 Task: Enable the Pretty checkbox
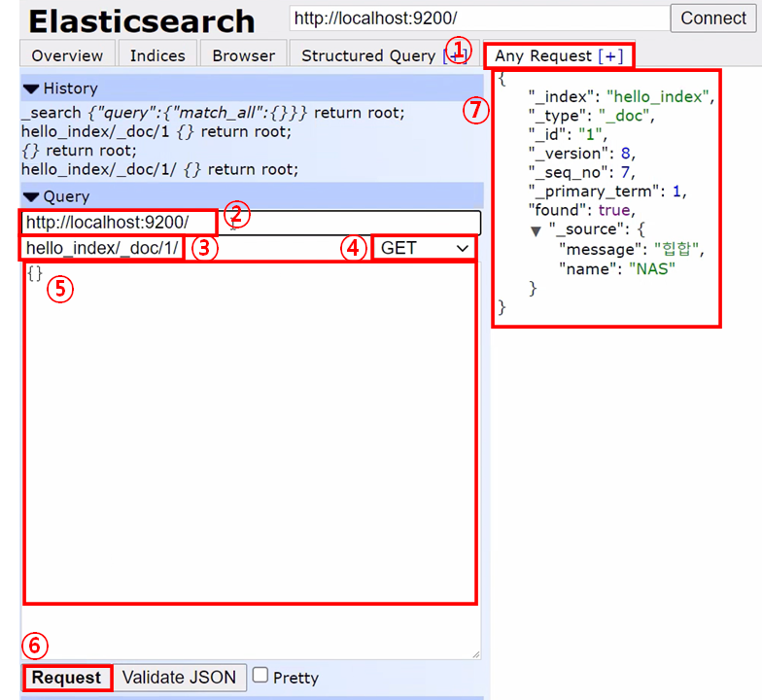click(260, 675)
